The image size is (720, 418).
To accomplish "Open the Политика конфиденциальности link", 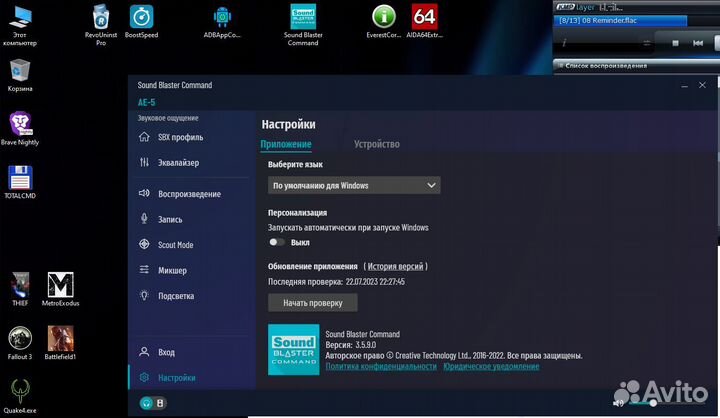I will tap(381, 367).
